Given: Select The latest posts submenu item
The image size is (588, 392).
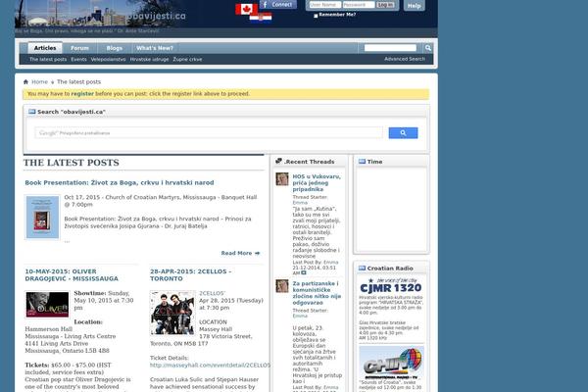Looking at the screenshot, I should (48, 59).
